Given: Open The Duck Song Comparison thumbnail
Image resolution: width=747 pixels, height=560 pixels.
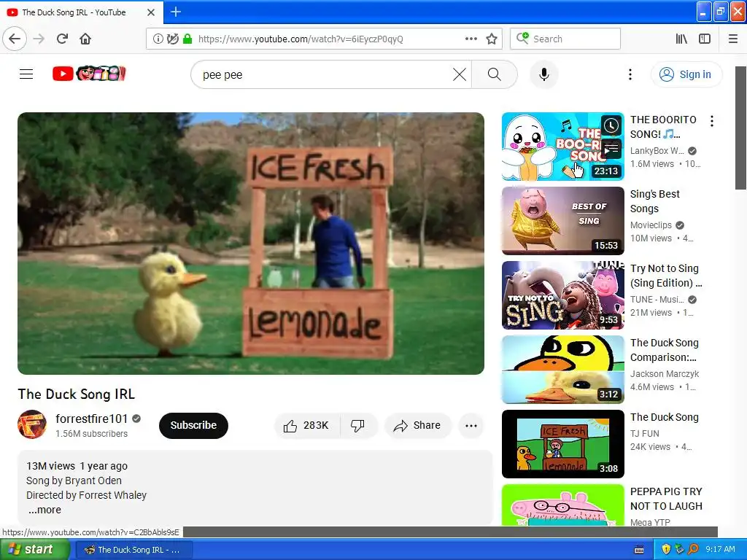Looking at the screenshot, I should point(562,370).
